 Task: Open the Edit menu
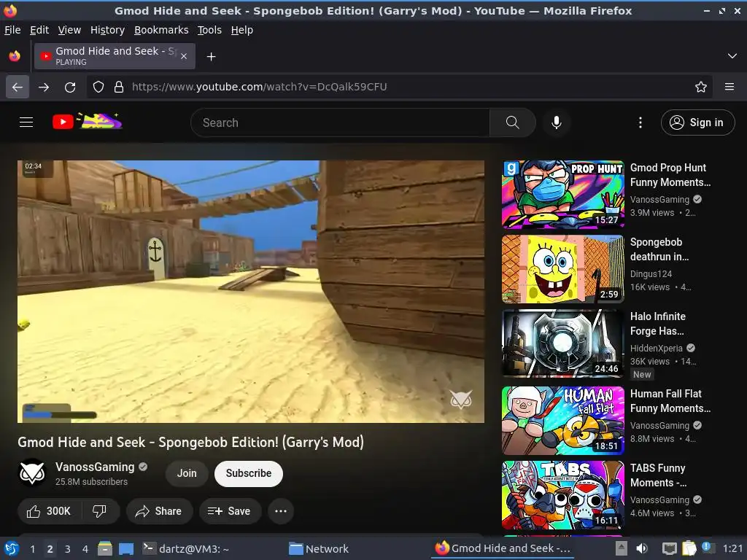(x=39, y=30)
